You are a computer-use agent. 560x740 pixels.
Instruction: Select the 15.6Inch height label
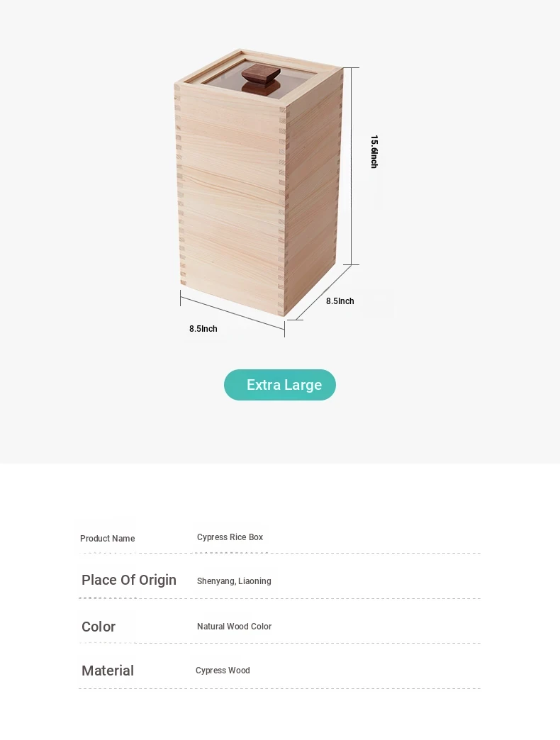pos(374,152)
